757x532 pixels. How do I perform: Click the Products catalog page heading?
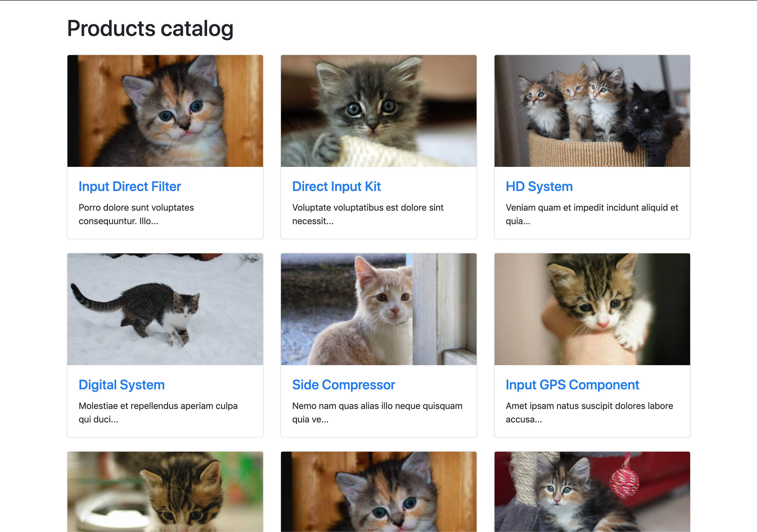coord(150,29)
